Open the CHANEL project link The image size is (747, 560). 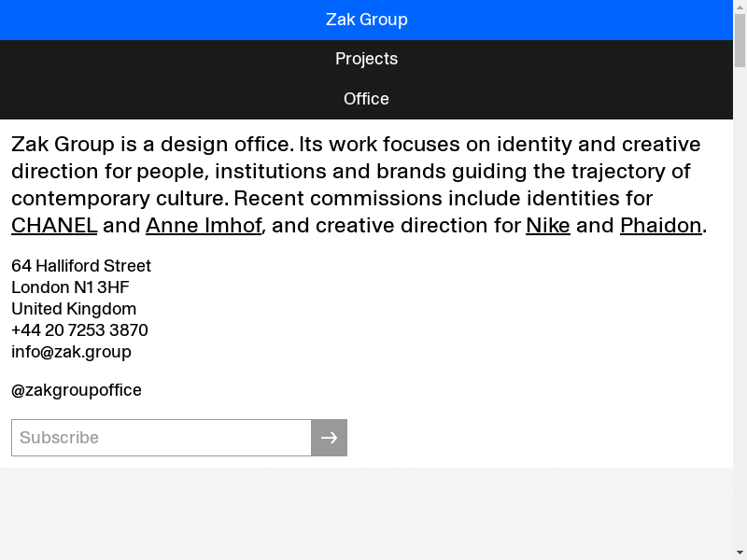pos(54,225)
